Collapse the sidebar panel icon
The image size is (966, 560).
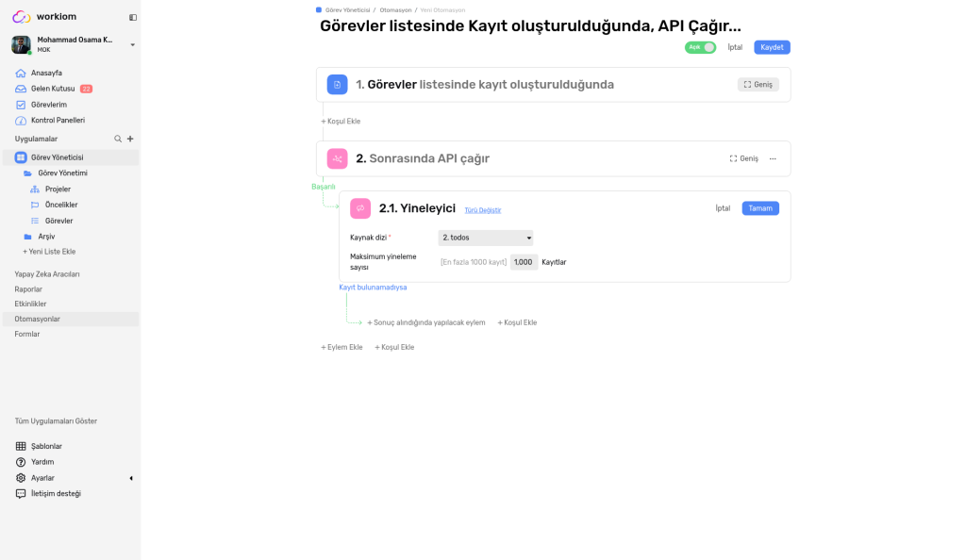pyautogui.click(x=132, y=17)
